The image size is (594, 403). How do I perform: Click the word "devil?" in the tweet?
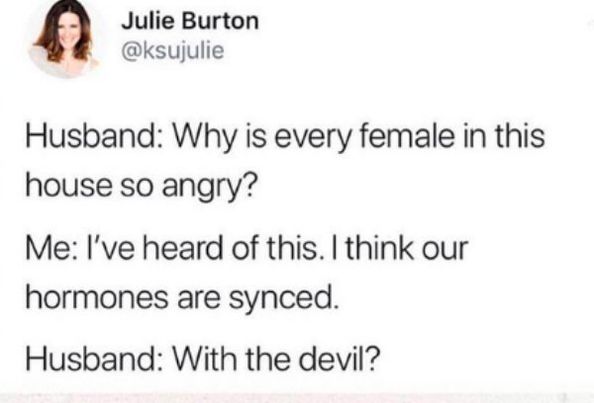339,358
